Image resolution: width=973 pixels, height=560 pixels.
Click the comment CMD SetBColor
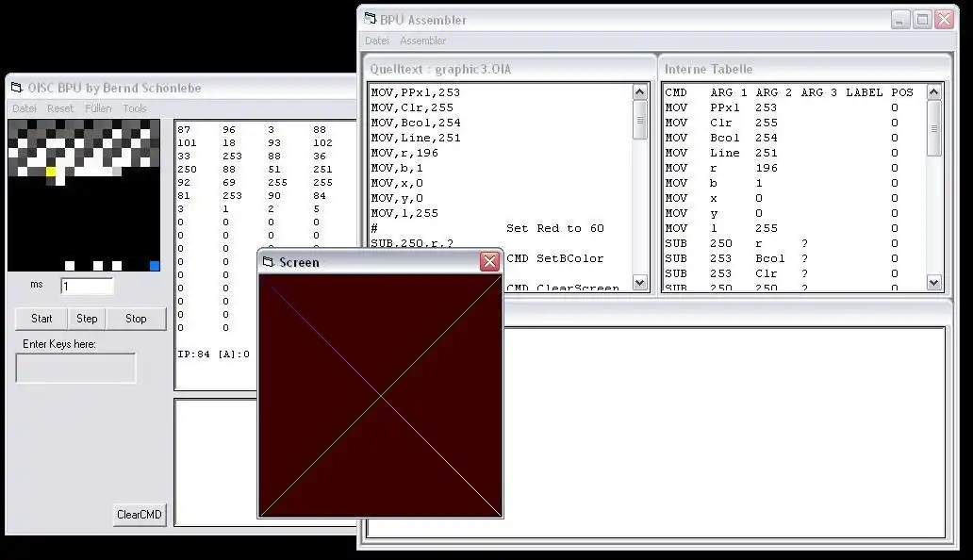coord(554,258)
